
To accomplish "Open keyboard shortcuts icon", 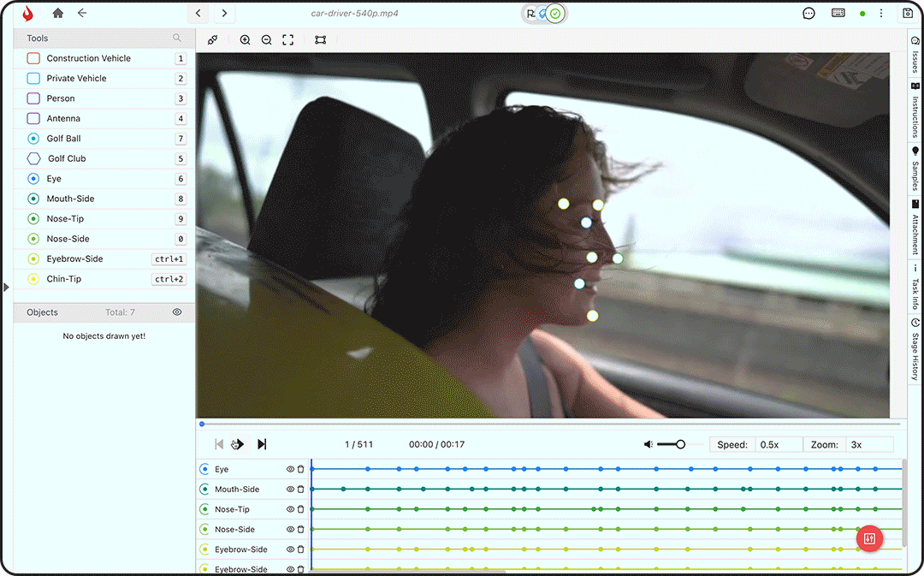I will point(838,14).
